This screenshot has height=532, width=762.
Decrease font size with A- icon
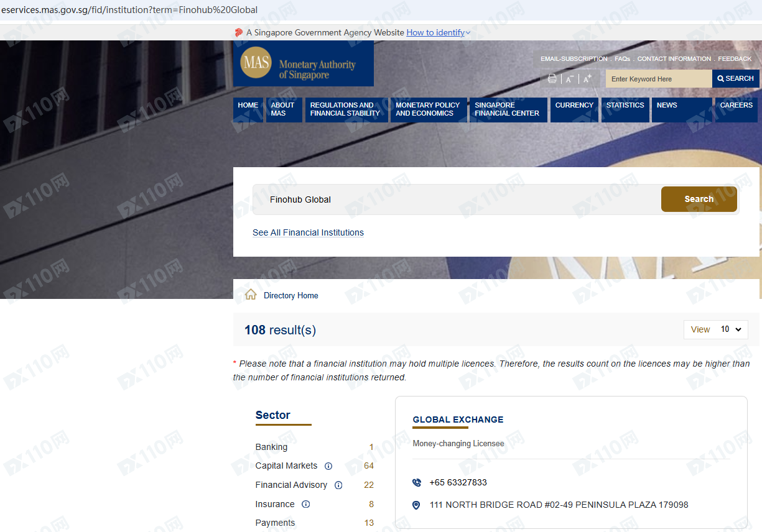point(569,79)
